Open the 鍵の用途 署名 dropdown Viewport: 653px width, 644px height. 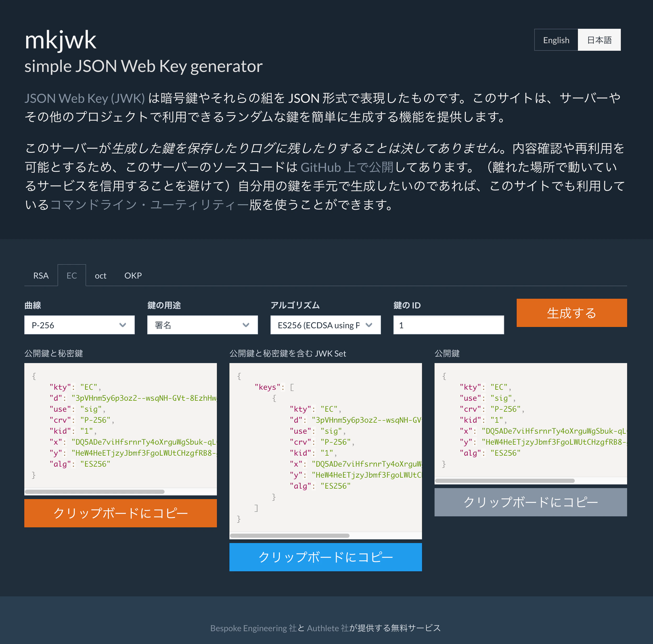(x=202, y=325)
